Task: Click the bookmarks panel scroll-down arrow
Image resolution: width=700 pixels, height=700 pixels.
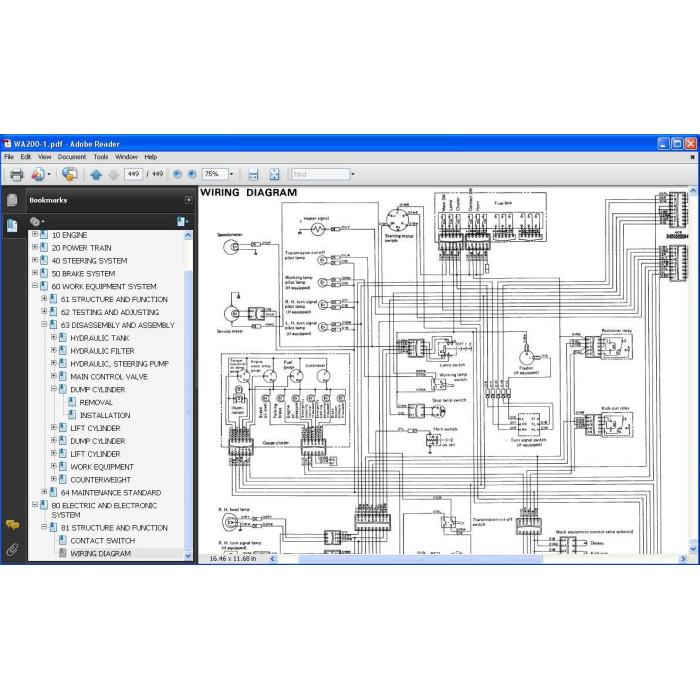Action: pos(188,556)
